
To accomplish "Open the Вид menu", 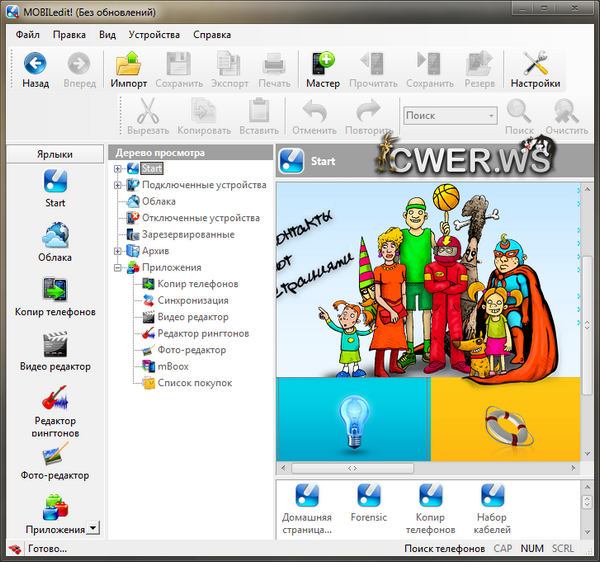I will (x=108, y=35).
